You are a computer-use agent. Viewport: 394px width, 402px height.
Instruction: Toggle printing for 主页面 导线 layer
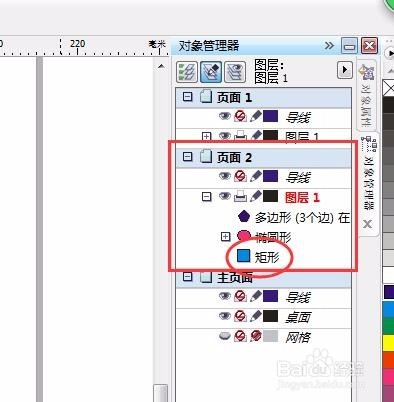click(x=240, y=296)
